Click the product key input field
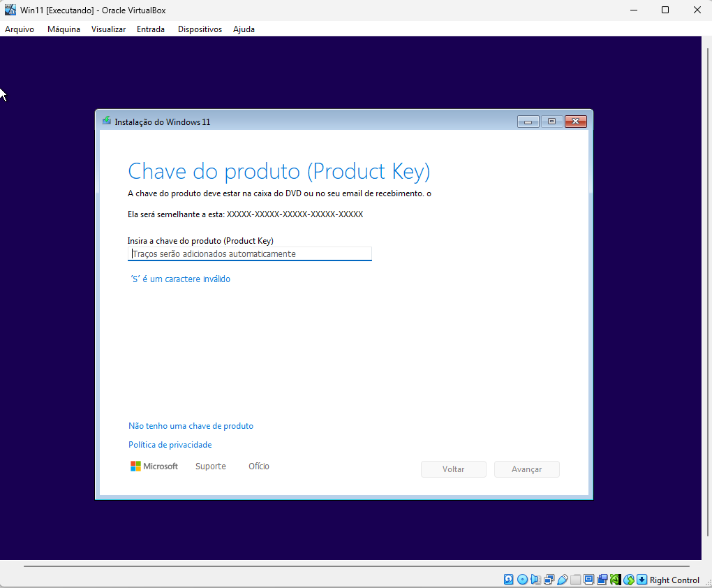This screenshot has width=712, height=588. (250, 254)
